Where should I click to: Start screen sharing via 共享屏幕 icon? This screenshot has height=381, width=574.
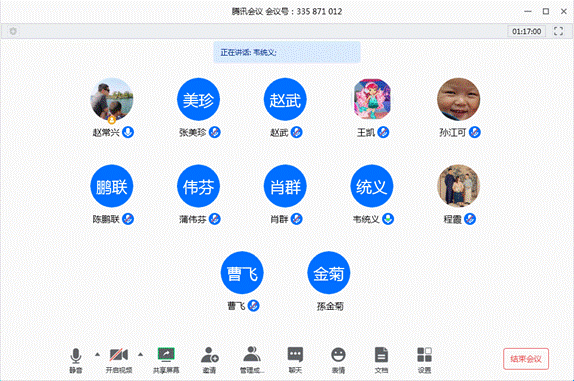[166, 355]
